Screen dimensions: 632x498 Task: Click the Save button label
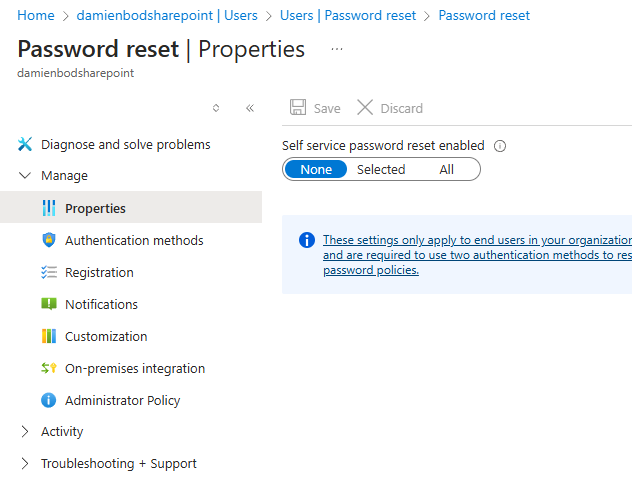tap(327, 108)
